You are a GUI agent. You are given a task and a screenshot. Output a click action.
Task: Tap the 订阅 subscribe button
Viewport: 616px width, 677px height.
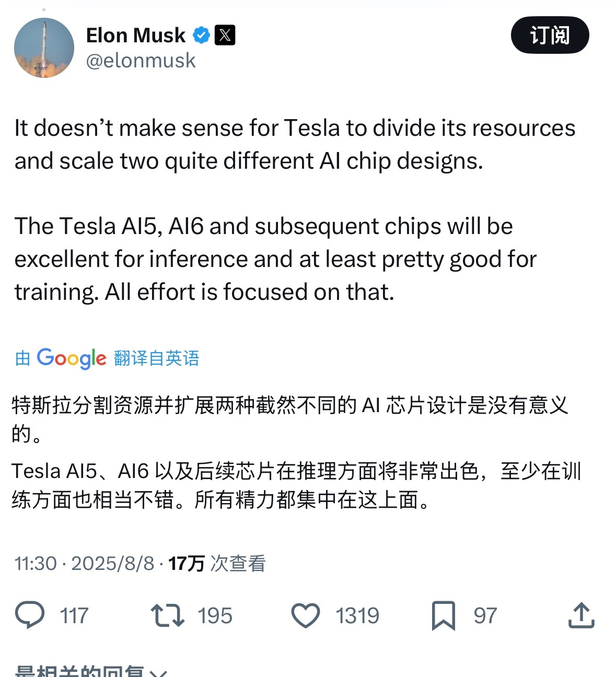click(550, 35)
